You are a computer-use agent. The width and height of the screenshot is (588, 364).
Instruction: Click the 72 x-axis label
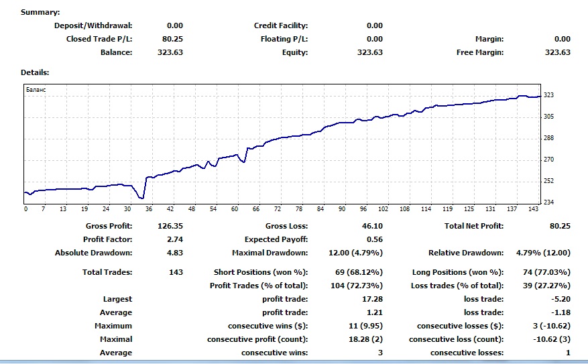278,208
